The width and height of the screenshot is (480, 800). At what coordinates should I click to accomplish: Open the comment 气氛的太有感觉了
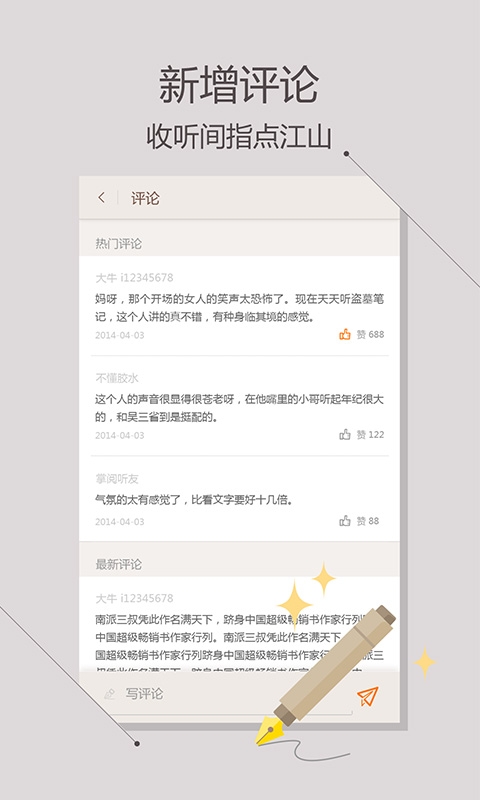(194, 499)
